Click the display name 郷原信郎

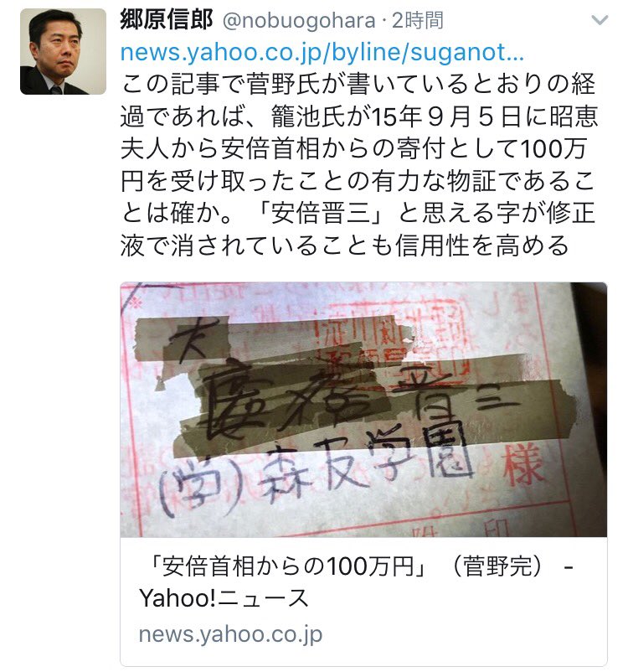[167, 20]
